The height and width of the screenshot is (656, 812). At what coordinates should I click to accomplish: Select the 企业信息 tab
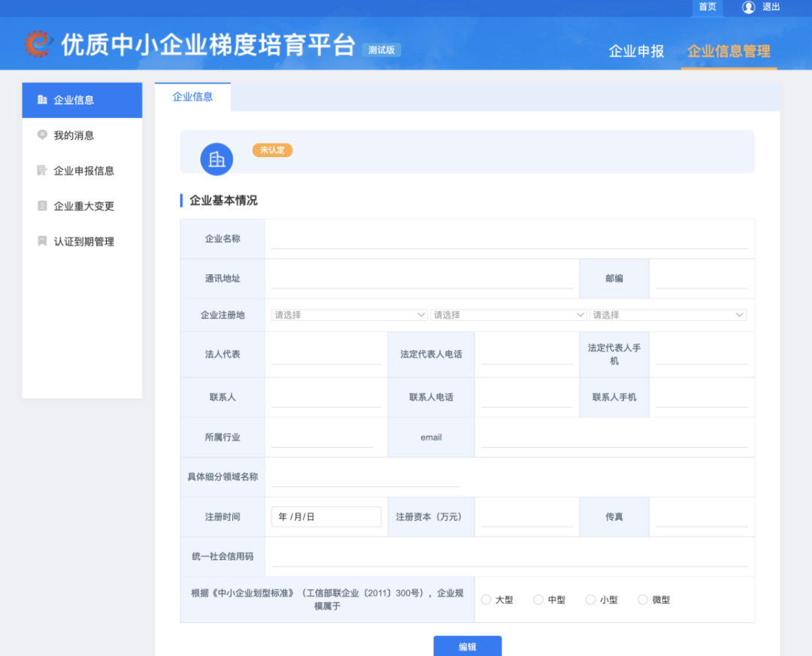pyautogui.click(x=192, y=97)
